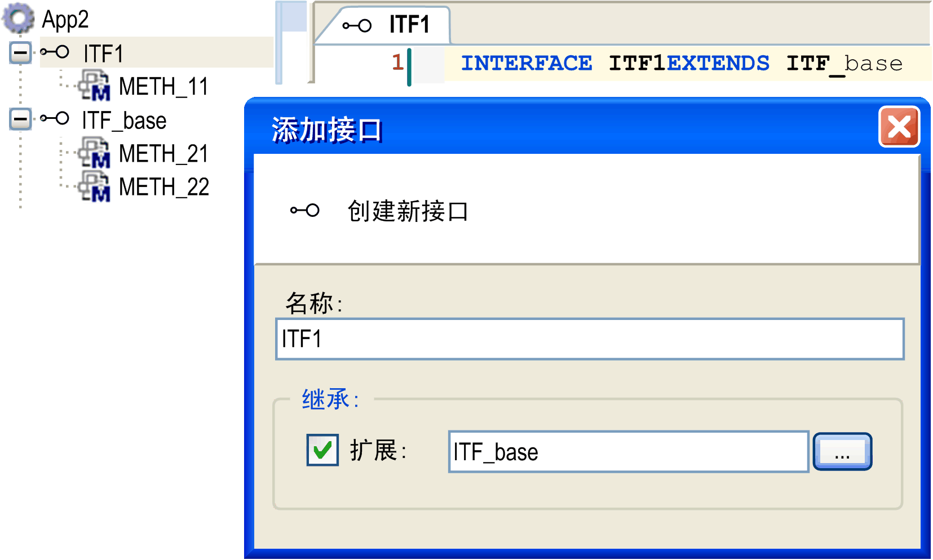Screen dimensions: 933x560
Task: Click the interface icon on ITF1 tab
Action: [x=357, y=25]
